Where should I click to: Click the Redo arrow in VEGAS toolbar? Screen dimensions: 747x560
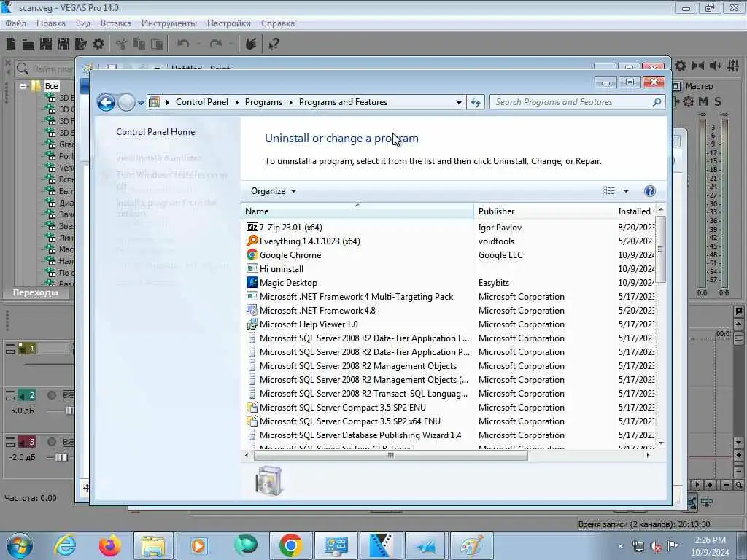[216, 44]
